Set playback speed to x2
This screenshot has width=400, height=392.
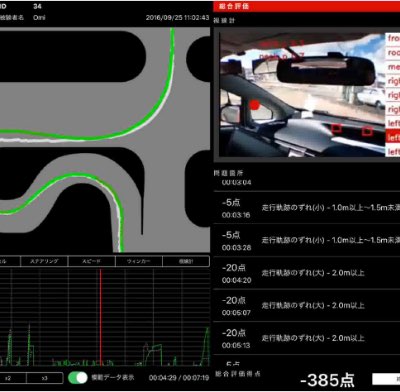[10, 378]
